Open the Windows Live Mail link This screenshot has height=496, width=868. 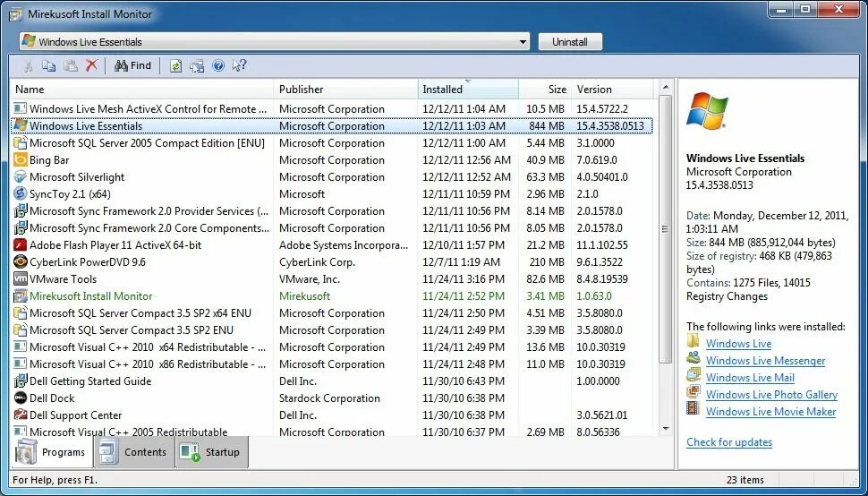point(750,378)
